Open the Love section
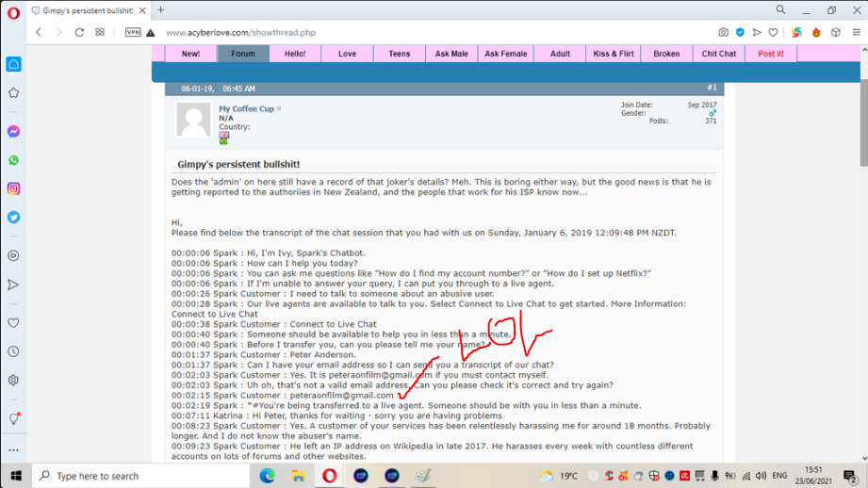Image resolution: width=868 pixels, height=488 pixels. click(347, 54)
